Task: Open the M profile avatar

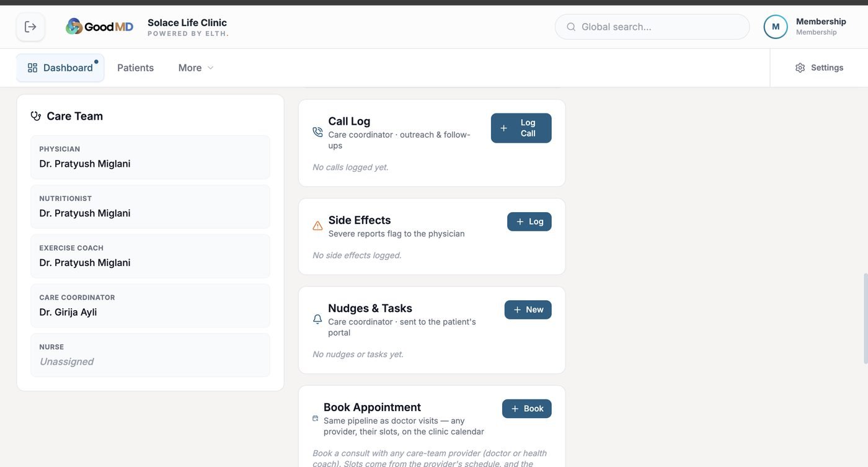Action: [x=776, y=27]
